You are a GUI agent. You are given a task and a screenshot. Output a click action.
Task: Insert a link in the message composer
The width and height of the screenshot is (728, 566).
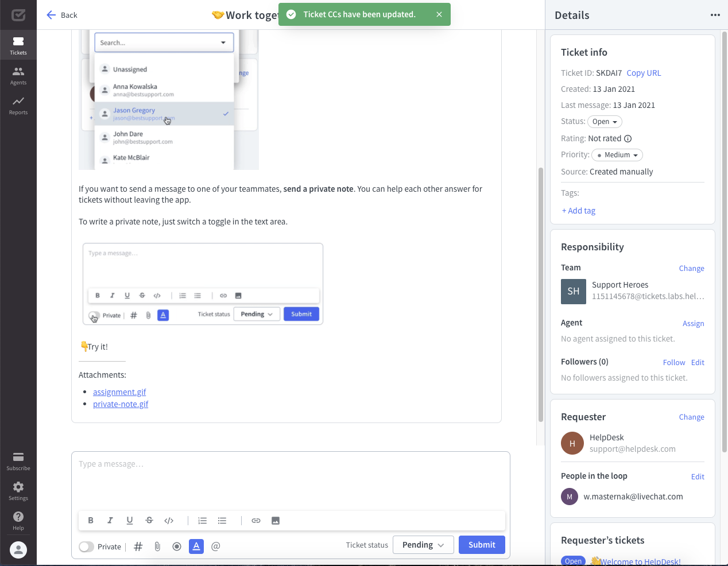coord(255,520)
